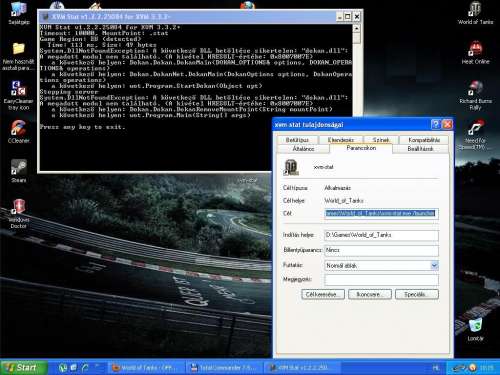The height and width of the screenshot is (375, 500).
Task: Click the 'Stopping server' console line
Action: tap(69, 92)
